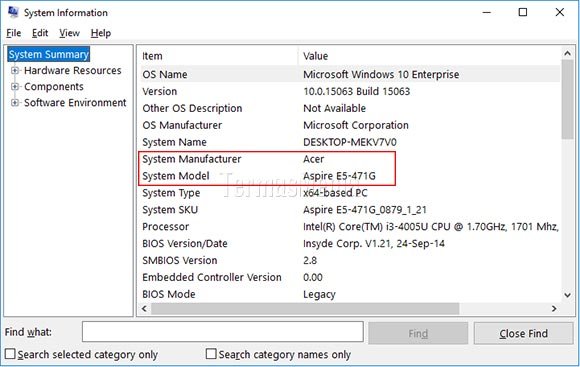Expand the Hardware Resources tree node
Image resolution: width=580 pixels, height=367 pixels.
(x=14, y=70)
